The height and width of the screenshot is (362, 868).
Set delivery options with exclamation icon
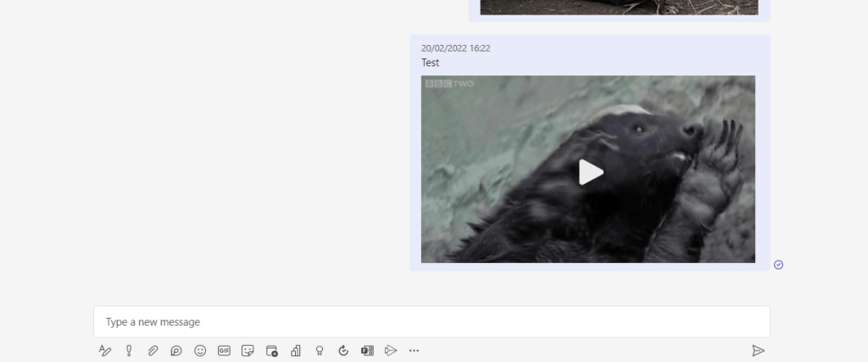pos(129,350)
